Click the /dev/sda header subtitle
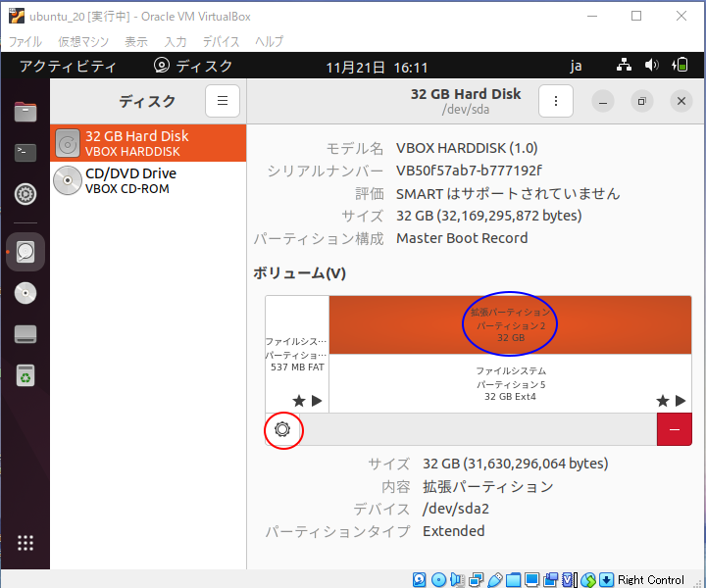Screen dimensions: 706x588 (x=465, y=110)
